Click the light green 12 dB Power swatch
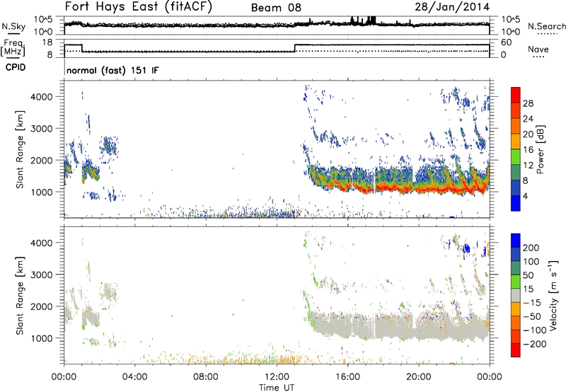Image resolution: width=566 pixels, height=392 pixels. (516, 157)
